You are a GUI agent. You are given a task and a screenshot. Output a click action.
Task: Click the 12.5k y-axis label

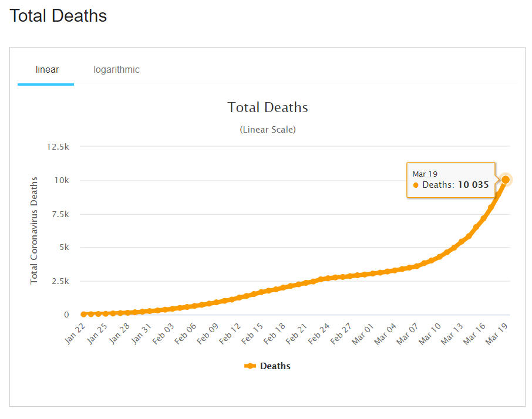click(58, 147)
